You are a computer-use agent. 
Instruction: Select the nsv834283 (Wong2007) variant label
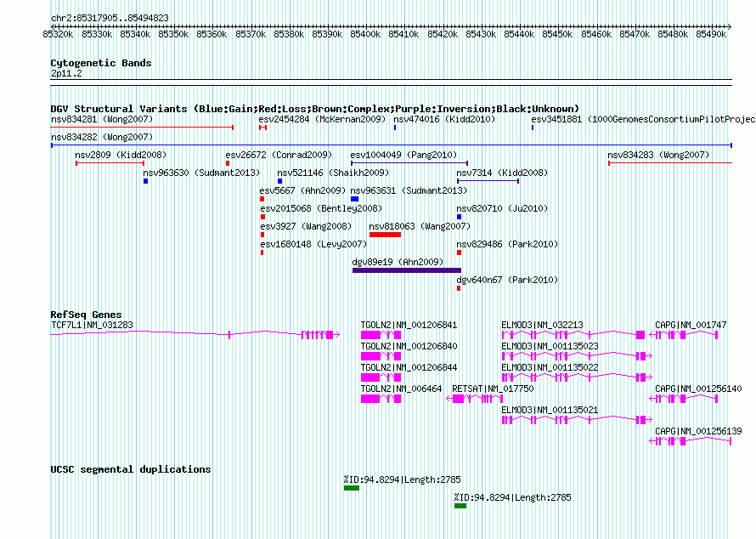[658, 155]
